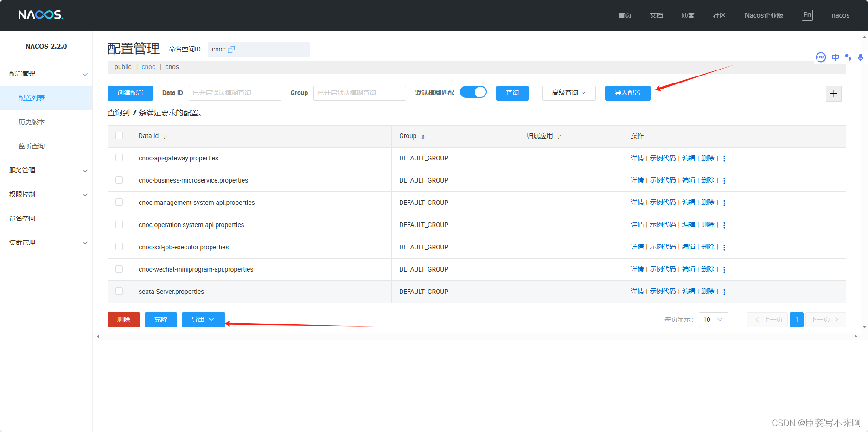The height and width of the screenshot is (432, 868).
Task: Open 历史版本 in sidebar
Action: [46, 122]
